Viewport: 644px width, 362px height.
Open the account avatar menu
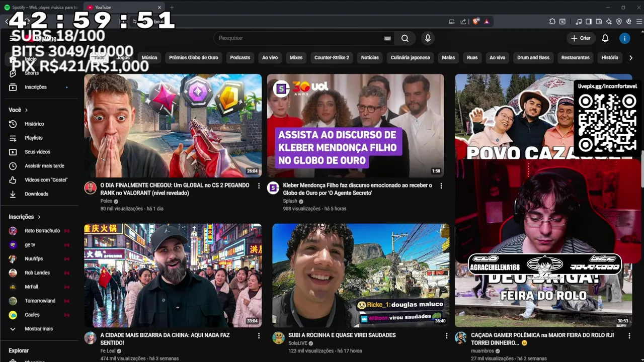coord(625,38)
